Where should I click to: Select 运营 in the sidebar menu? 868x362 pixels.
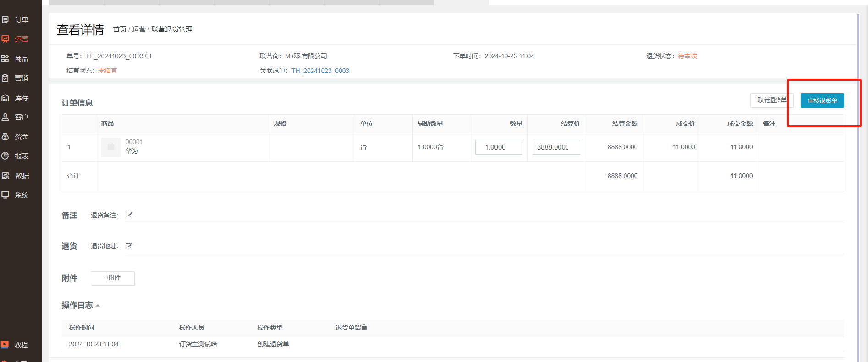coord(22,39)
